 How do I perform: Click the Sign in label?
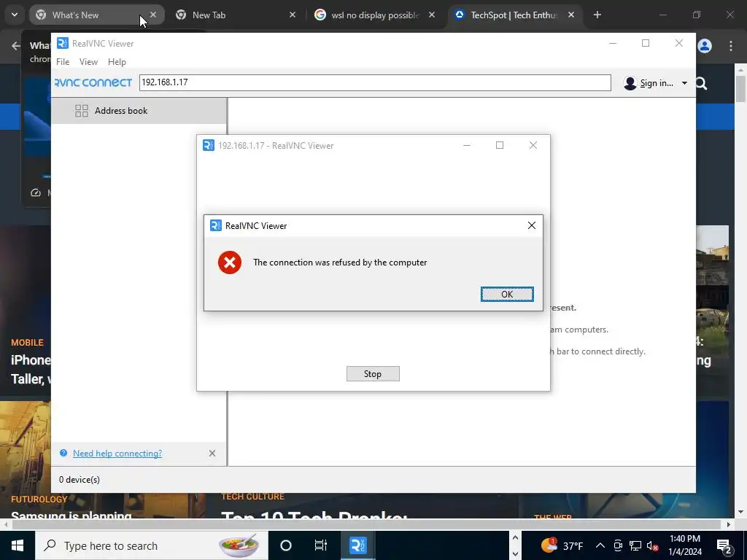pyautogui.click(x=657, y=83)
